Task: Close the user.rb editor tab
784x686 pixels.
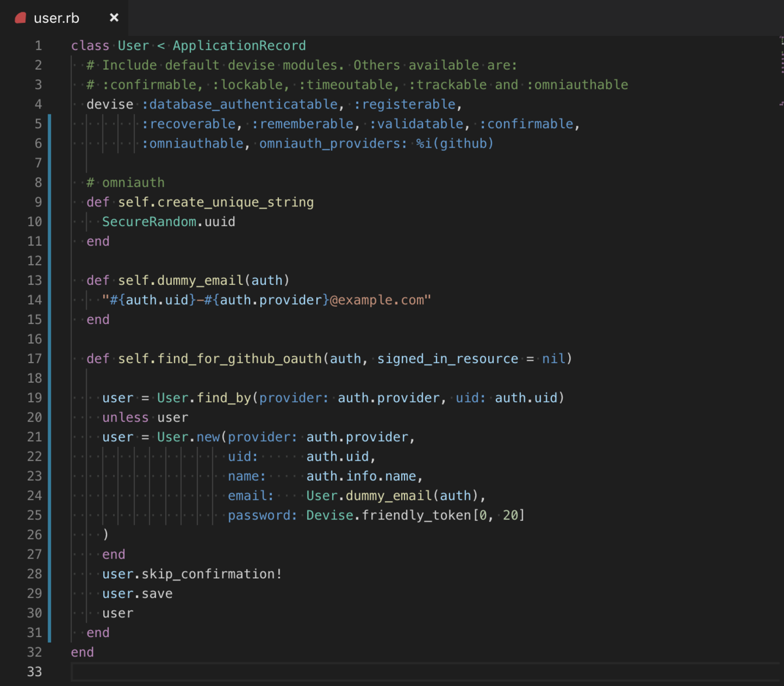Action: 114,18
